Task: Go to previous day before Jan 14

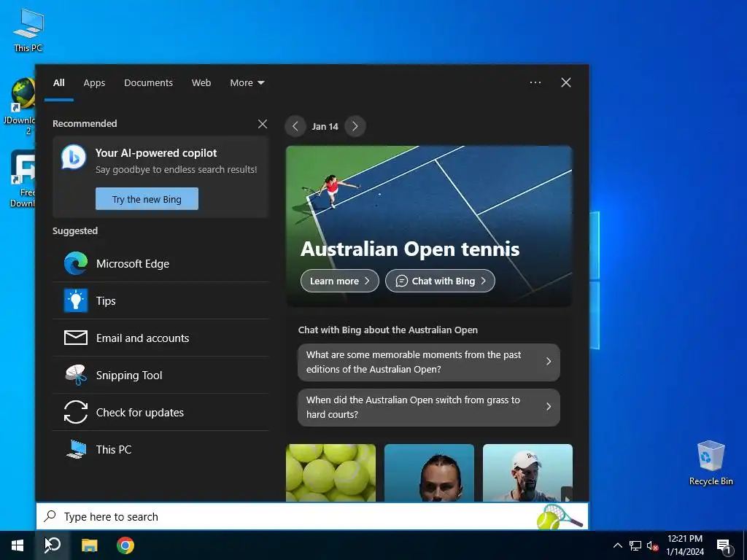Action: (x=295, y=126)
